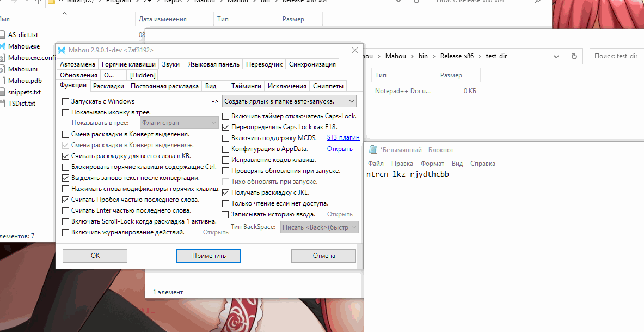Enable Записывать историю ввода checkbox

click(x=225, y=214)
